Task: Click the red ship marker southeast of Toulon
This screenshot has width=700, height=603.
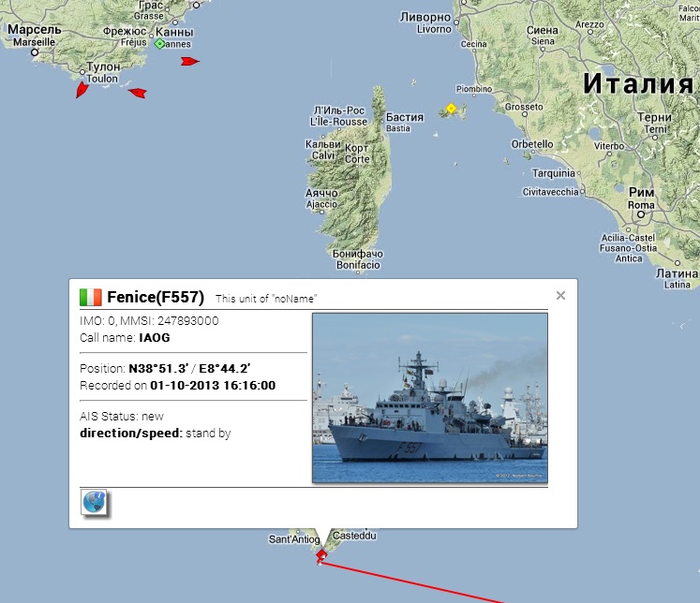Action: [x=138, y=93]
